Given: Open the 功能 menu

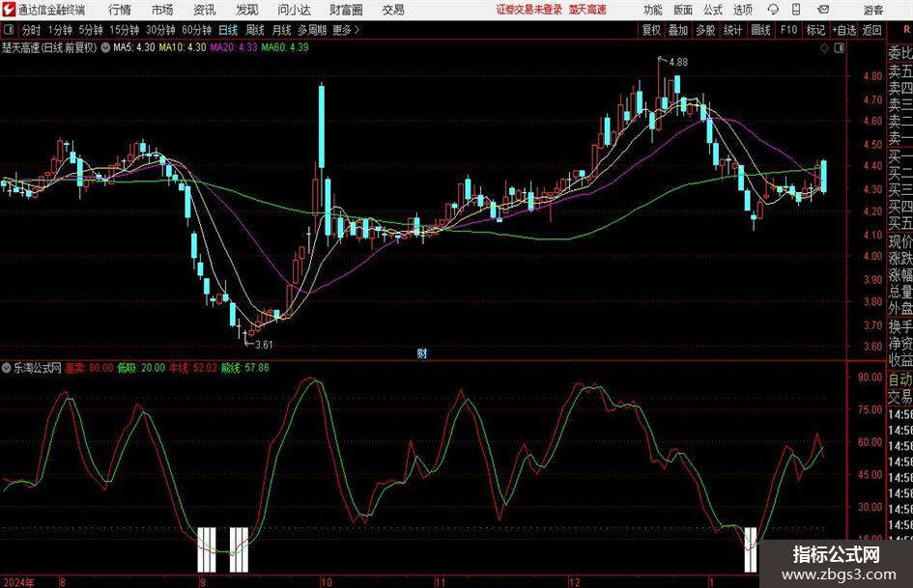Looking at the screenshot, I should point(653,10).
